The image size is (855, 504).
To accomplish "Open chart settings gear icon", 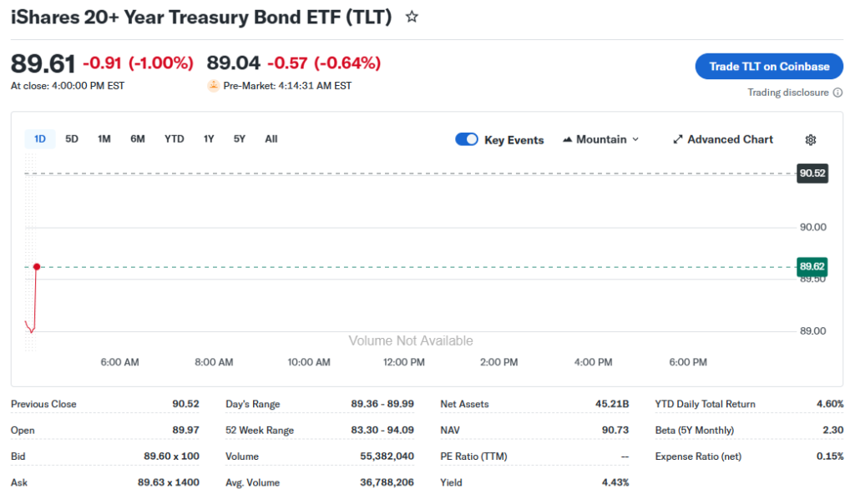I will pyautogui.click(x=810, y=140).
